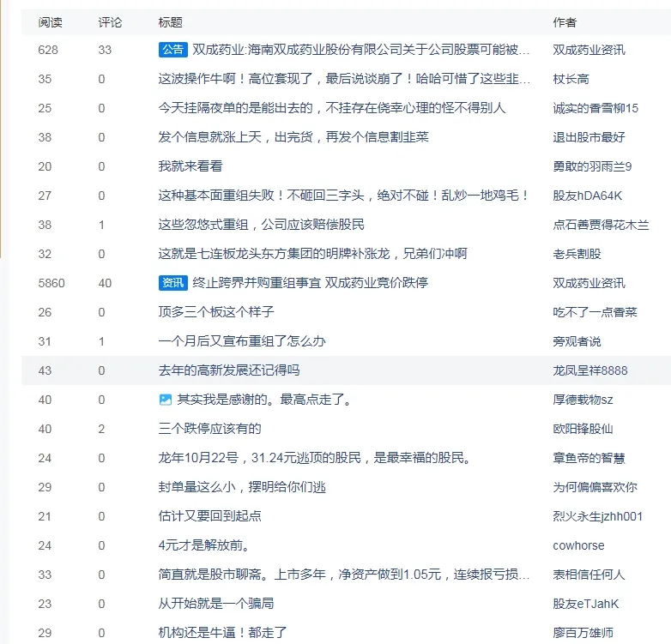Open post 今天挂隔夜单的是能出去的
The width and height of the screenshot is (671, 644).
pos(332,108)
